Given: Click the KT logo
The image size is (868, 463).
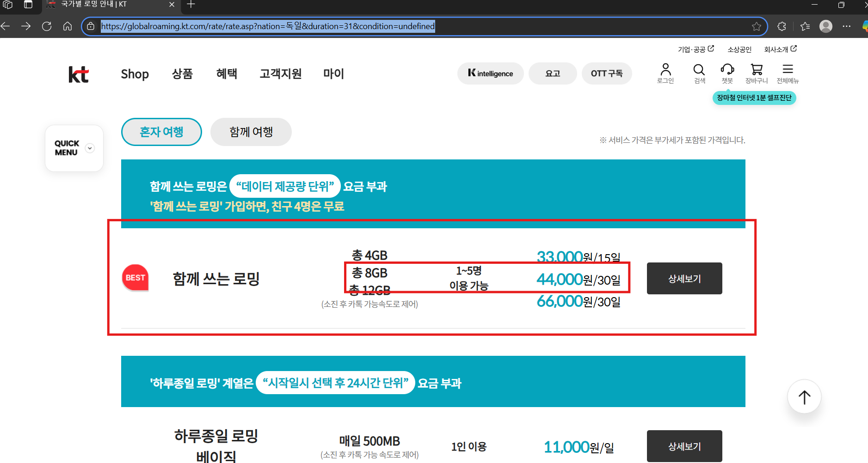Looking at the screenshot, I should (79, 74).
